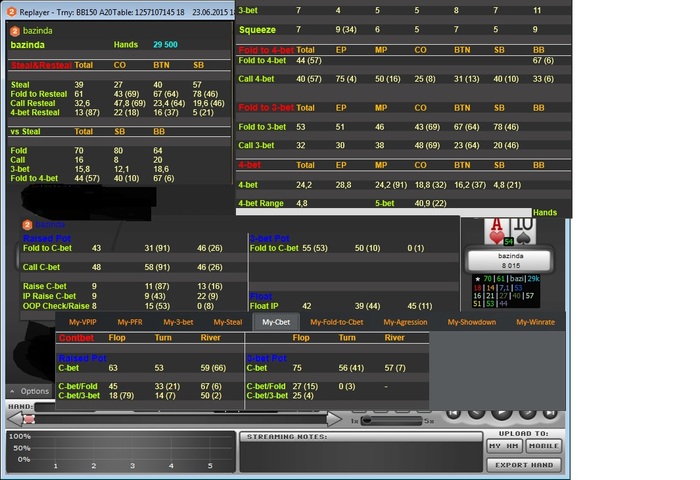Screen dimensions: 700x480
Task: Click 'Fold to Resteal' row label
Action: (x=39, y=94)
